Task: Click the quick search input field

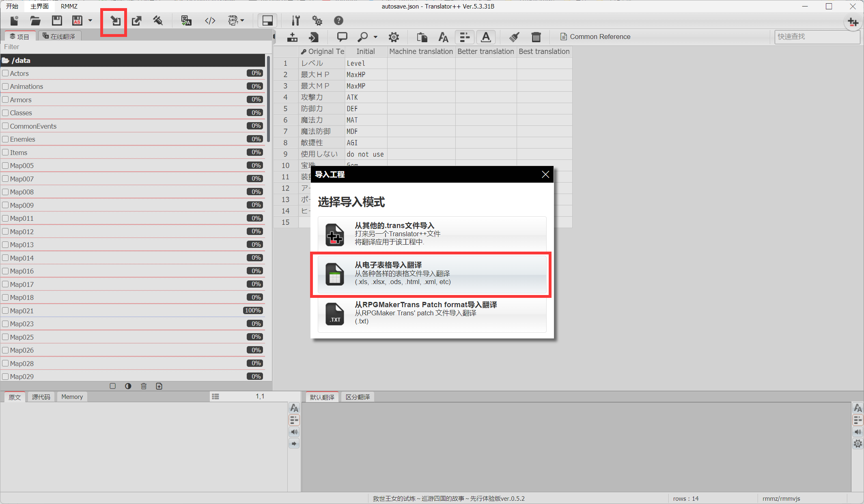Action: 817,37
